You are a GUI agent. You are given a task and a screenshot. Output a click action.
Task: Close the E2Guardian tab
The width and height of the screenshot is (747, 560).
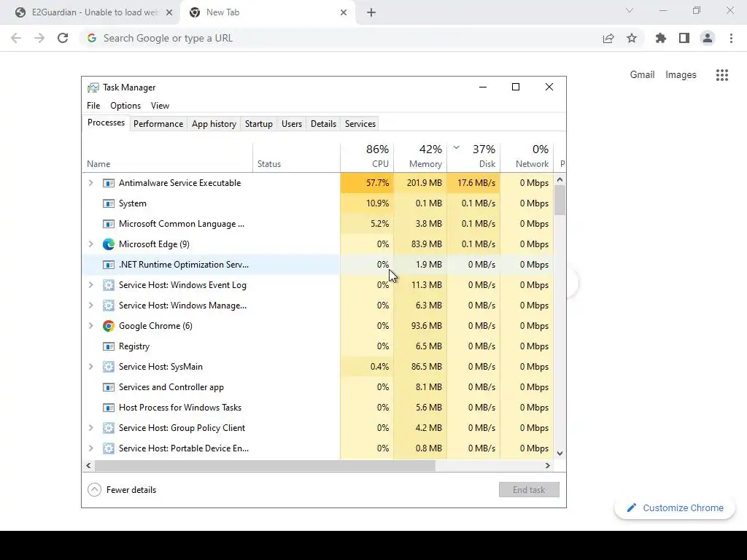(x=169, y=12)
